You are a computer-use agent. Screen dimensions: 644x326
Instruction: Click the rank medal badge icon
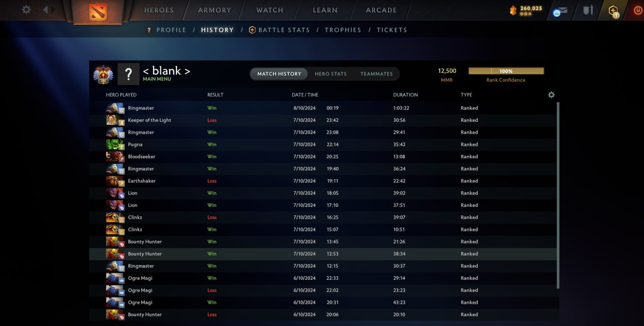pos(103,74)
